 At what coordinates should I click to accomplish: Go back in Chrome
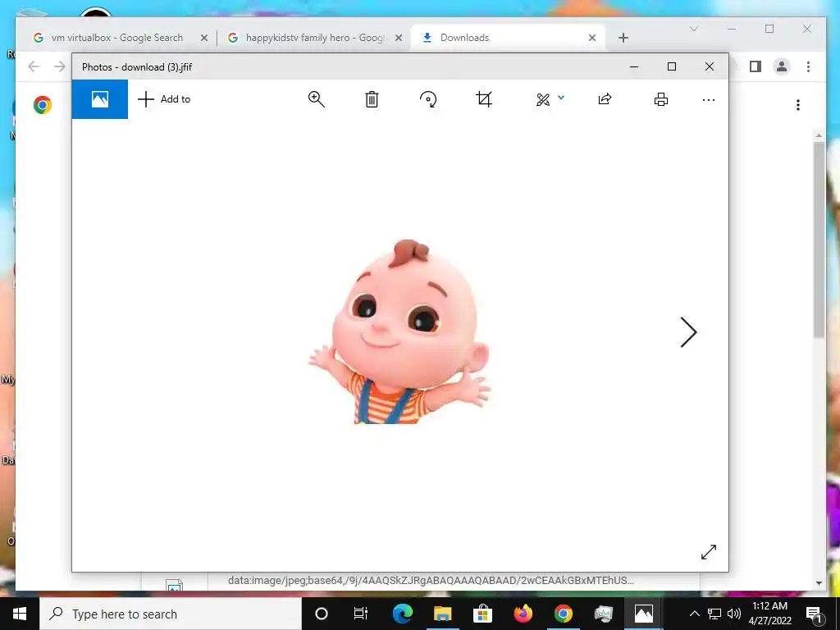(34, 66)
